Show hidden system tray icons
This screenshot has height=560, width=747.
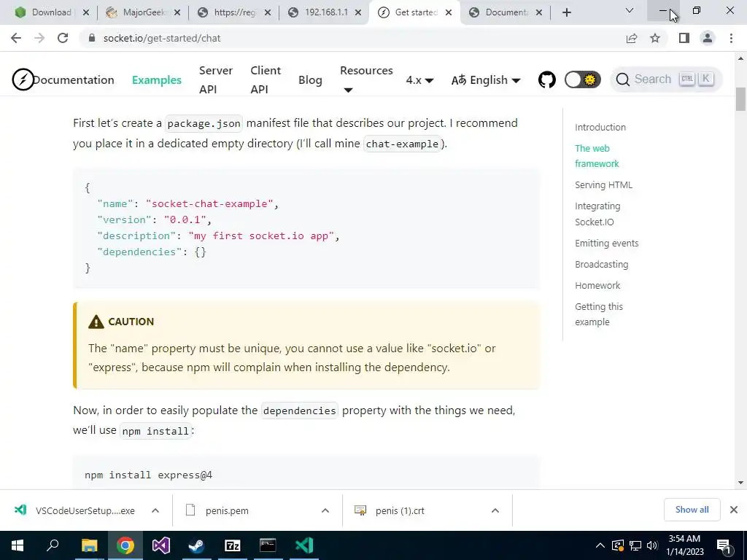(600, 545)
